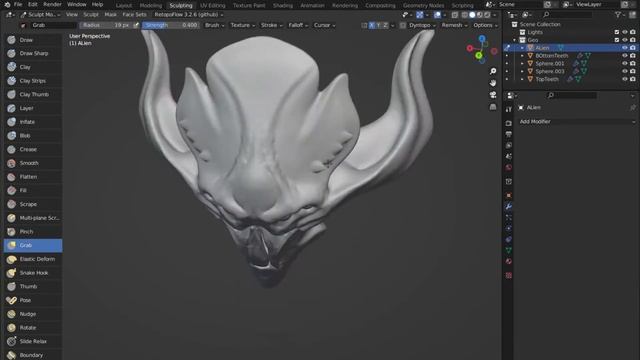
Task: Toggle radius pressure sensitivity button
Action: point(136,25)
